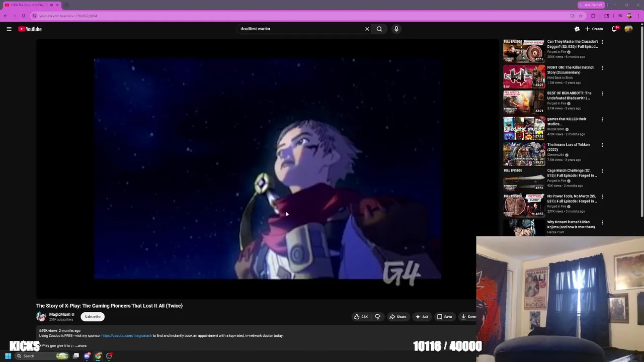This screenshot has height=362, width=644.
Task: Clear the search box with X
Action: click(x=367, y=29)
